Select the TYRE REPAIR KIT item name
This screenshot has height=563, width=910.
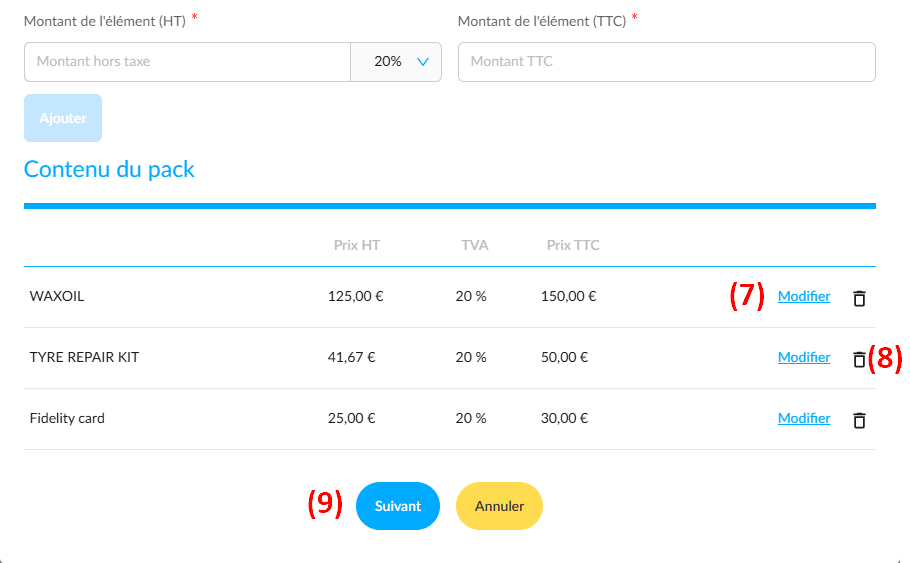coord(84,357)
